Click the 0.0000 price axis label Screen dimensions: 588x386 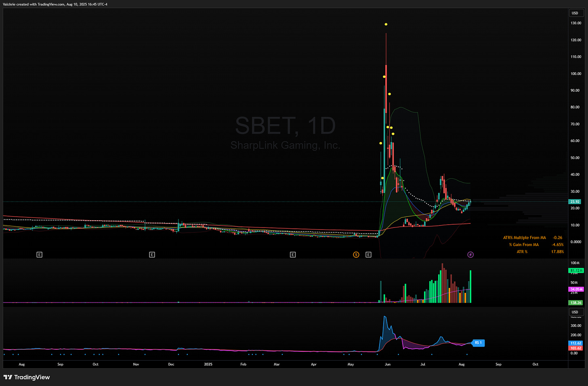coord(576,242)
